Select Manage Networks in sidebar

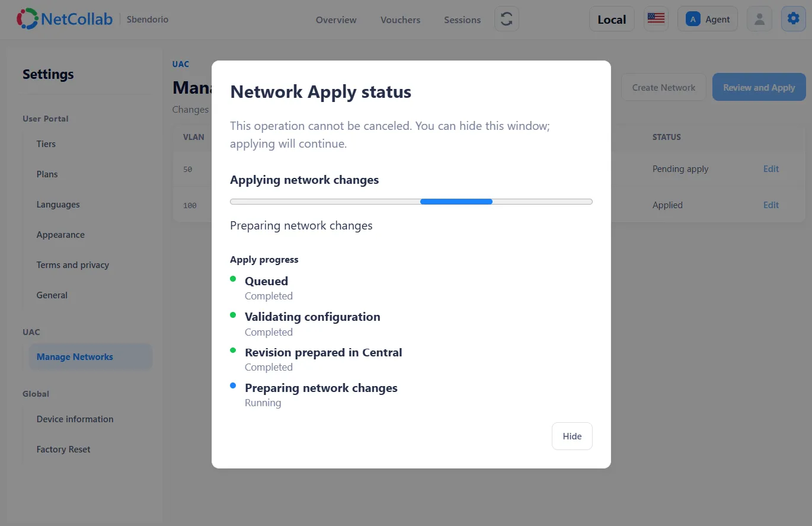[90, 357]
